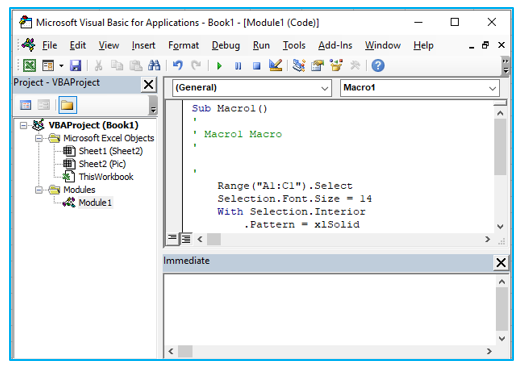Close the Immediate window pane
Screen dimensions: 522x370
click(x=501, y=262)
